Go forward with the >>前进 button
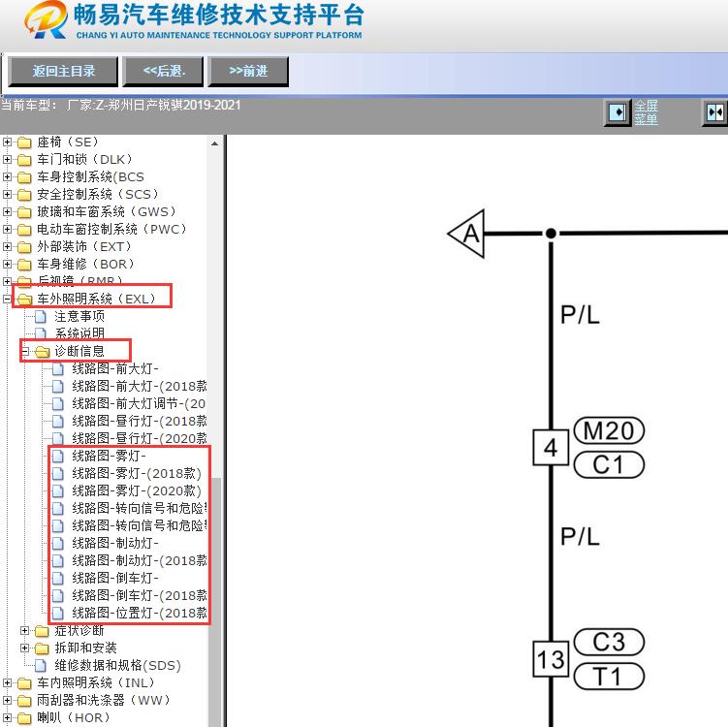 tap(248, 72)
